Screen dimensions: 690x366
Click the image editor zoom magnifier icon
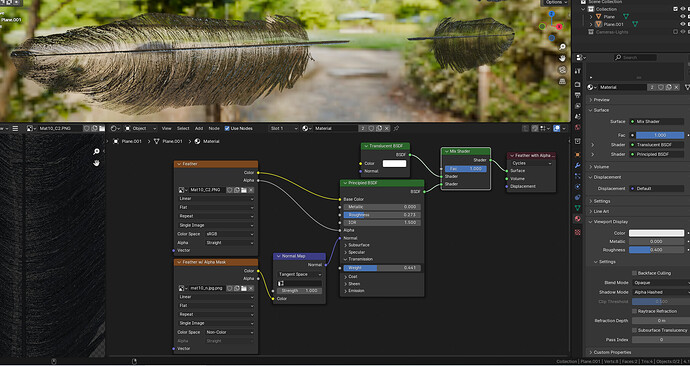click(x=96, y=152)
